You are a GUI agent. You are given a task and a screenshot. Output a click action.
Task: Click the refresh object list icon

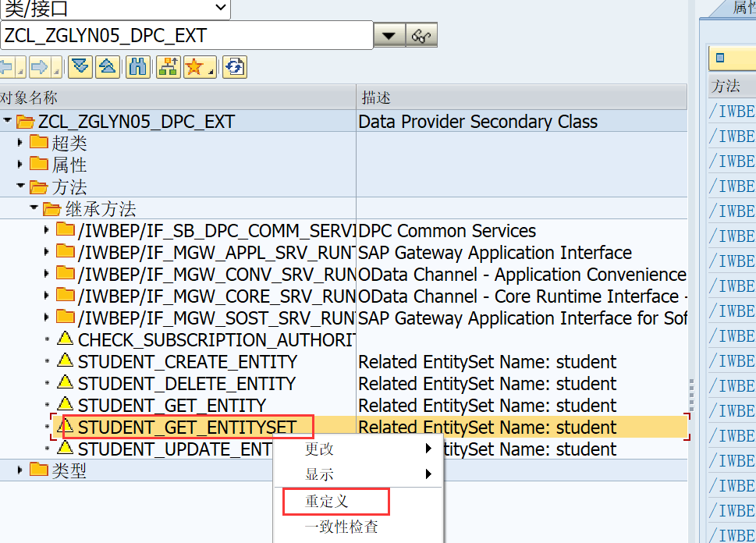coord(235,67)
